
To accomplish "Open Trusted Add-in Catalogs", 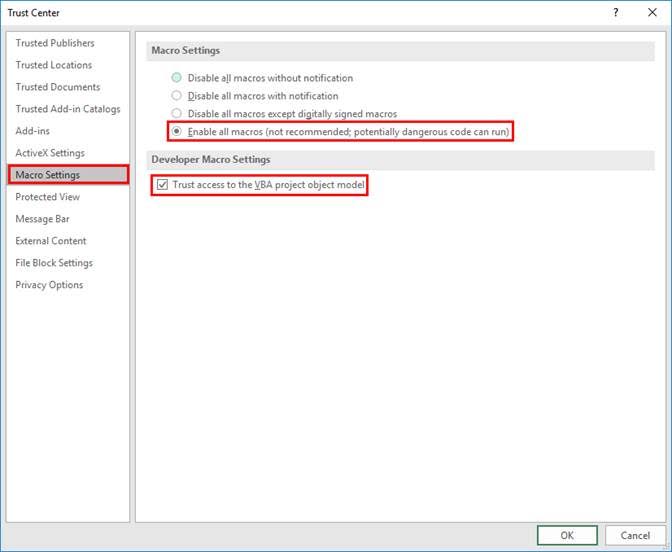I will tap(68, 109).
